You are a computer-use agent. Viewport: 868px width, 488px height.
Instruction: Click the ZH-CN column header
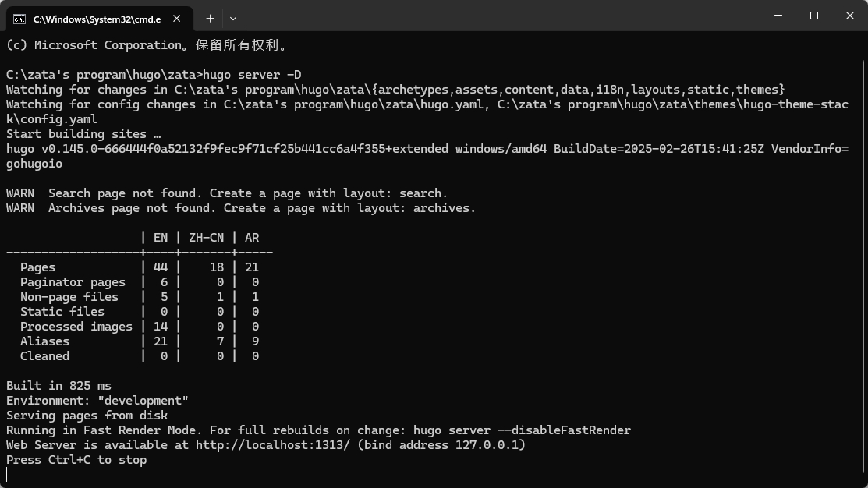click(207, 237)
